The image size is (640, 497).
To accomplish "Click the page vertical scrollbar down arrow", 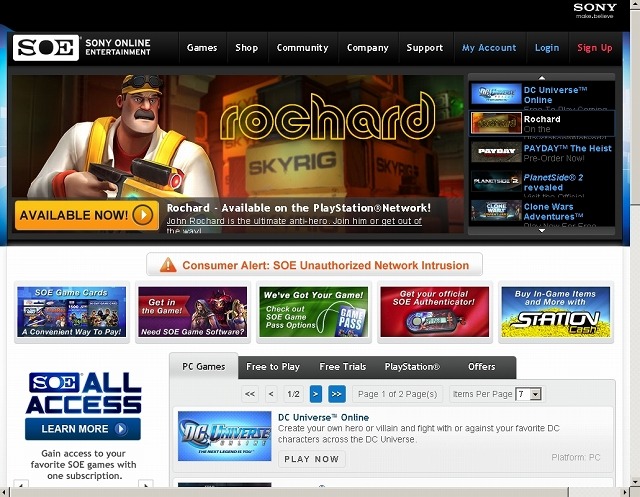I will click(635, 482).
